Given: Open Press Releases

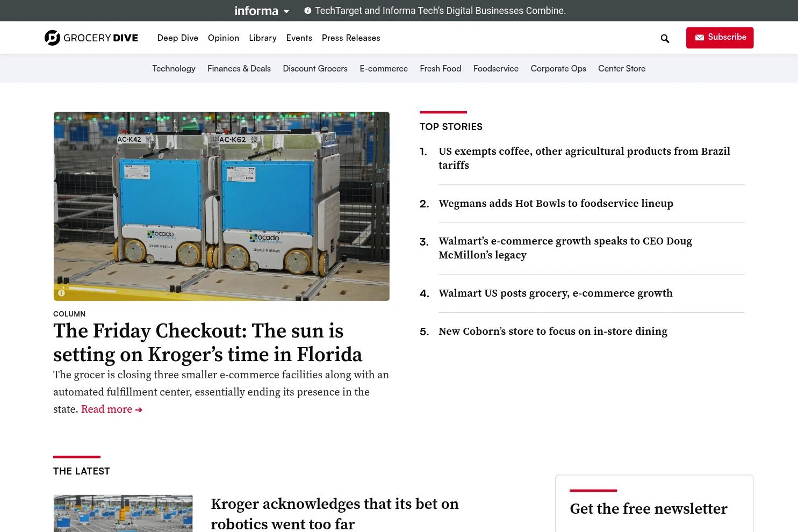Looking at the screenshot, I should [351, 38].
